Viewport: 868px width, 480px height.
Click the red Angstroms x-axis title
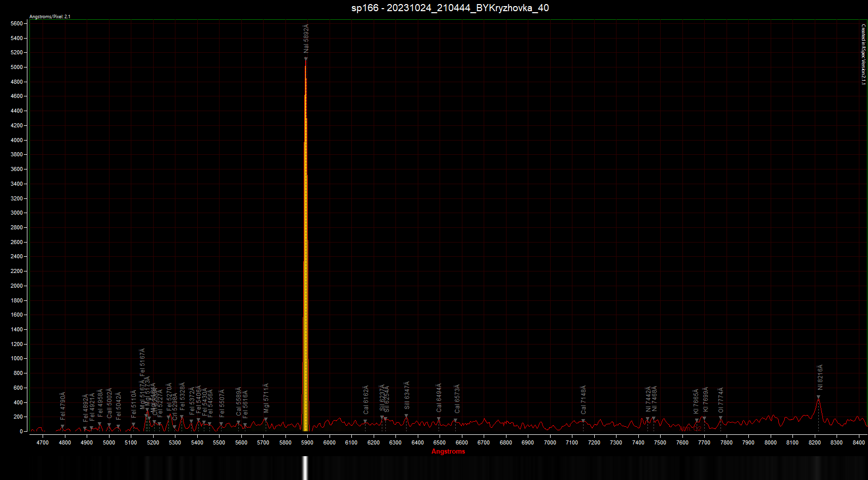[x=448, y=451]
